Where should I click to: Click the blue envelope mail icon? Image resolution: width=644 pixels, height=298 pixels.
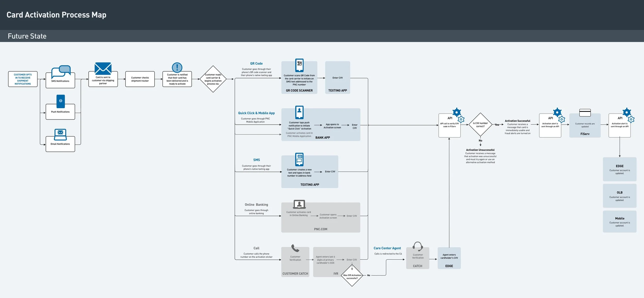(103, 69)
